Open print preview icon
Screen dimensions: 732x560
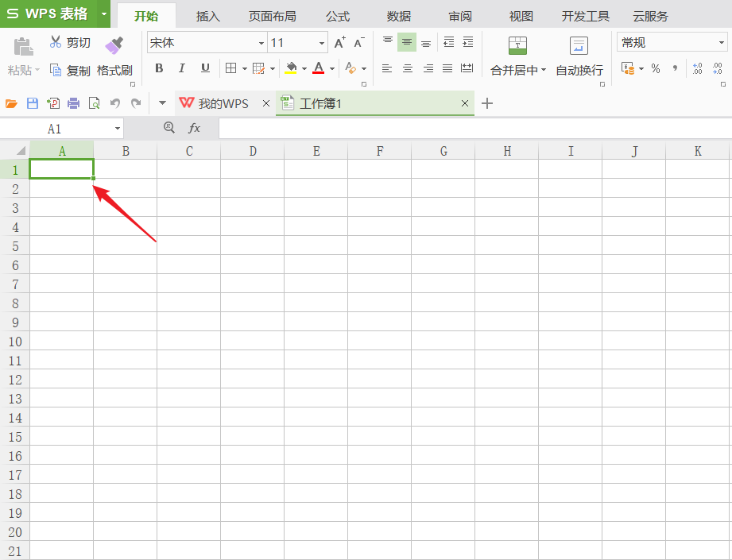(95, 103)
